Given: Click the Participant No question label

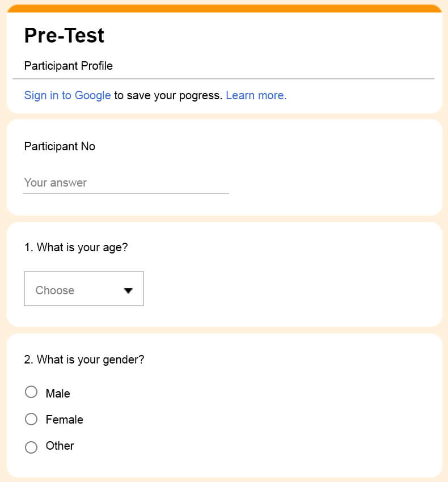Looking at the screenshot, I should click(x=60, y=146).
